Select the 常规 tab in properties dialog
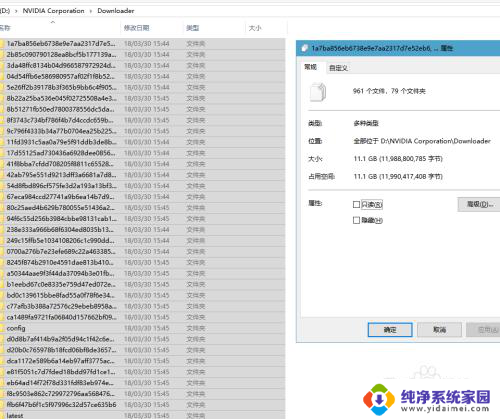The image size is (500, 419). (x=310, y=67)
